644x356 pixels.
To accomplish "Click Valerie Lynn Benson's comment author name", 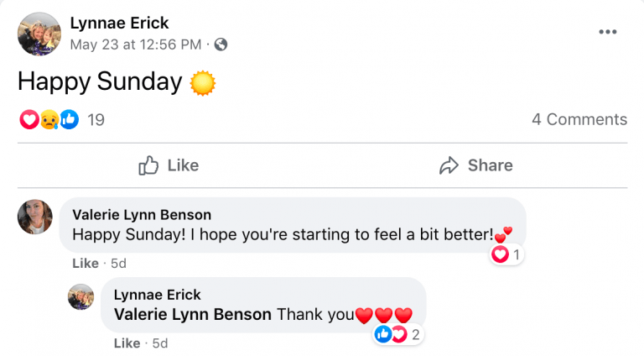I will click(x=142, y=215).
